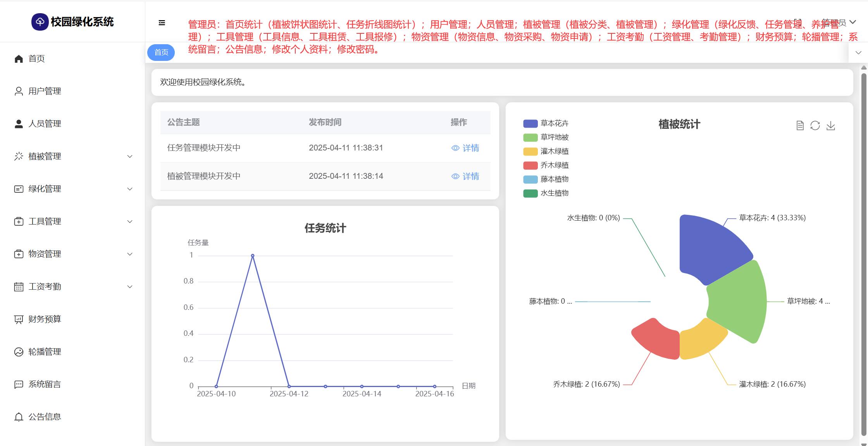Click the calendar icon beside 工资考勤
Image resolution: width=868 pixels, height=446 pixels.
tap(19, 287)
